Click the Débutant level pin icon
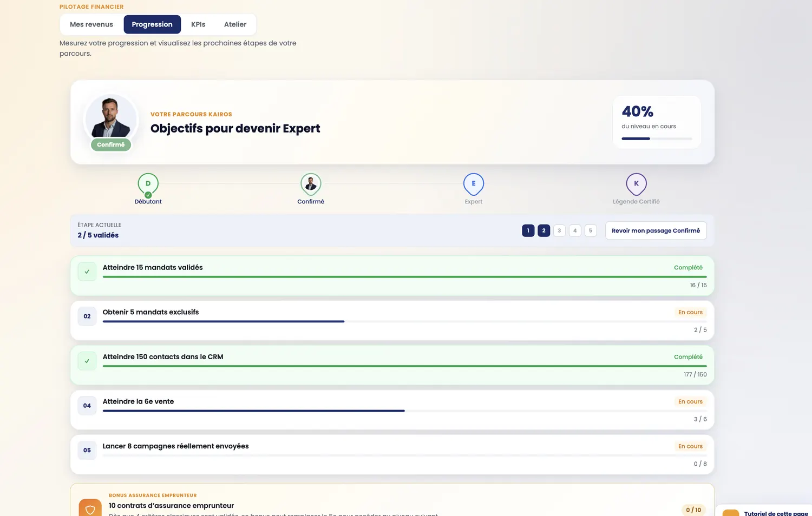Viewport: 812px width, 516px height. (148, 184)
